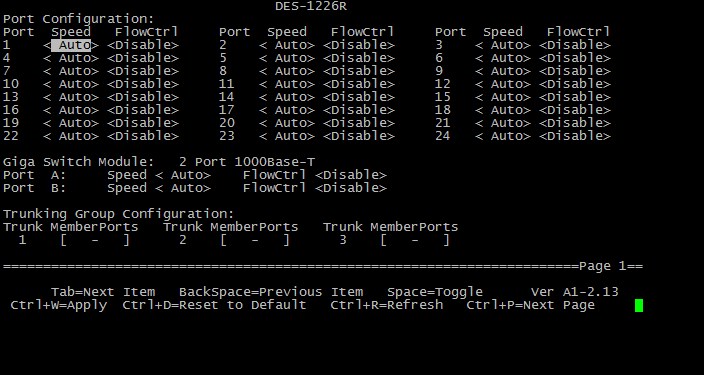Click the Space=Toggle hint text
The image size is (704, 375).
point(435,292)
